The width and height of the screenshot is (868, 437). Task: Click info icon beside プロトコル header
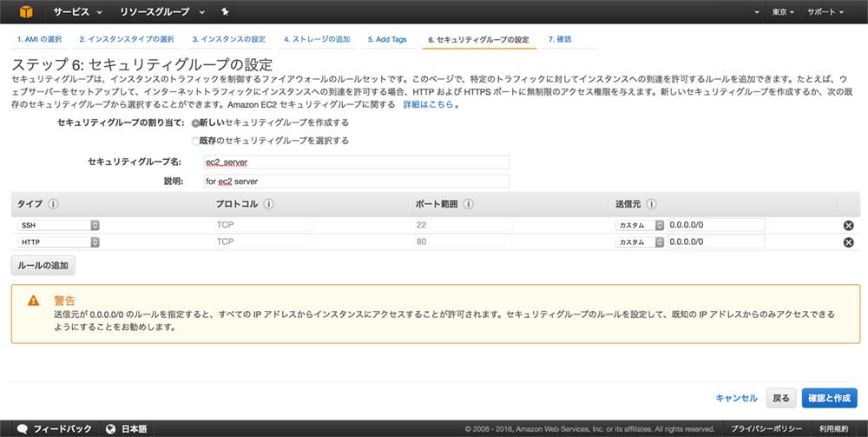(269, 205)
